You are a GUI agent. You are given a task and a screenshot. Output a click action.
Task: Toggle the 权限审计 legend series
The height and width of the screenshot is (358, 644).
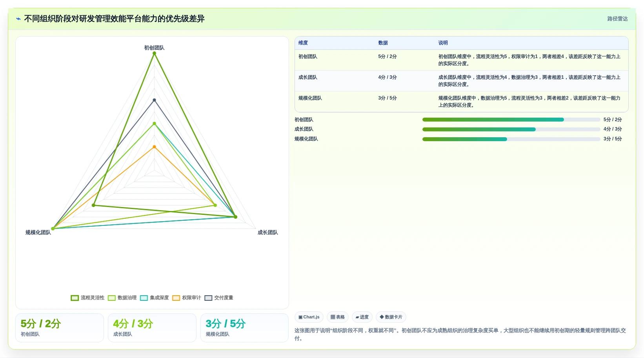coord(187,298)
